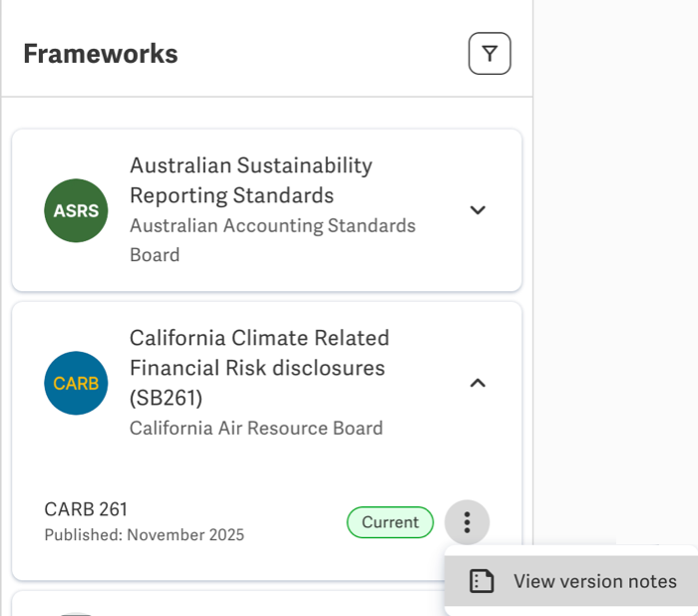Open the Frameworks filter button
Image resolution: width=698 pixels, height=616 pixels.
[490, 54]
